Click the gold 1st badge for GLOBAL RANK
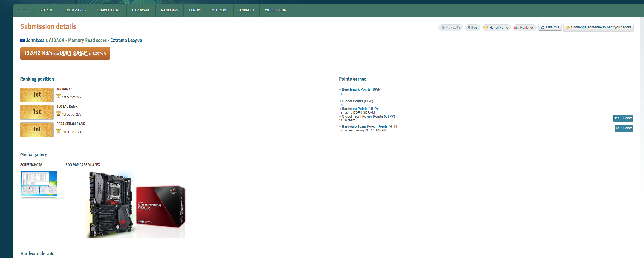This screenshot has height=258, width=644. (37, 112)
